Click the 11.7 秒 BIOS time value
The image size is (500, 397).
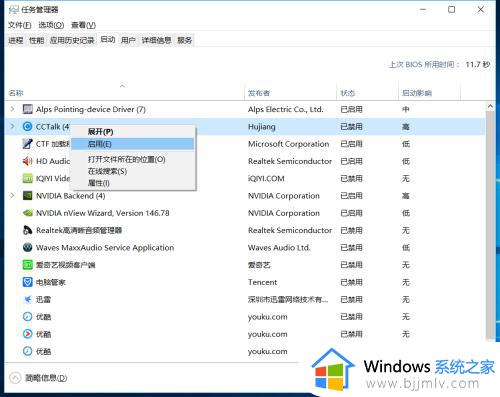coord(478,64)
